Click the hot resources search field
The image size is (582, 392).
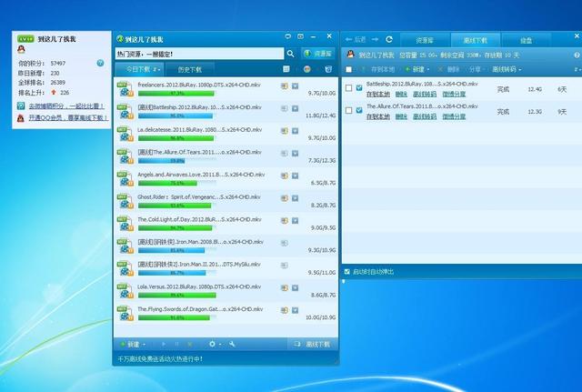(x=199, y=54)
